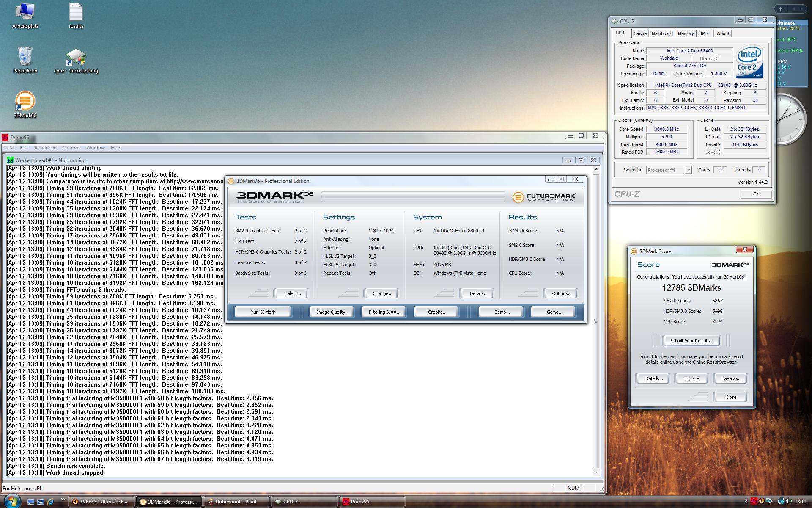Image resolution: width=812 pixels, height=508 pixels.
Task: Expand the quick launch overflow chevron
Action: (63, 500)
